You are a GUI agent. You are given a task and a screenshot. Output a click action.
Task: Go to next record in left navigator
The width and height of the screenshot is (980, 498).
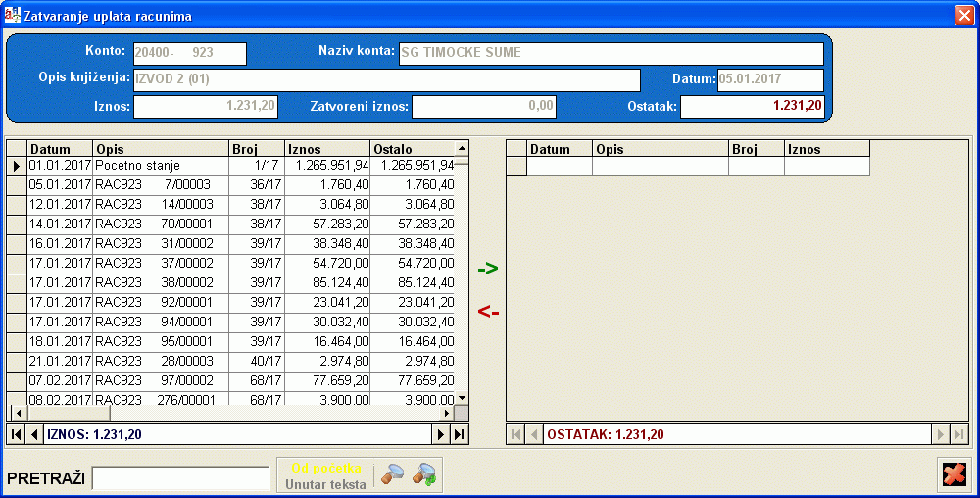pos(441,435)
